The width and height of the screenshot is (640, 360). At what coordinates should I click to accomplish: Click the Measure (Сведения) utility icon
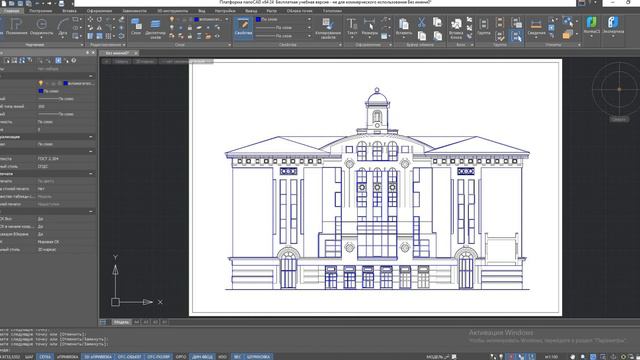[536, 27]
